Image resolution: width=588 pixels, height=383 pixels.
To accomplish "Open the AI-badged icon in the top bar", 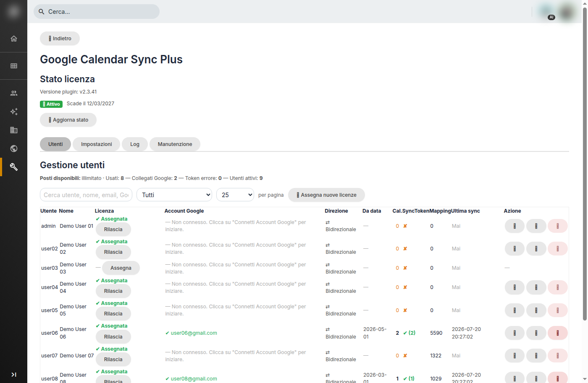I will [546, 12].
